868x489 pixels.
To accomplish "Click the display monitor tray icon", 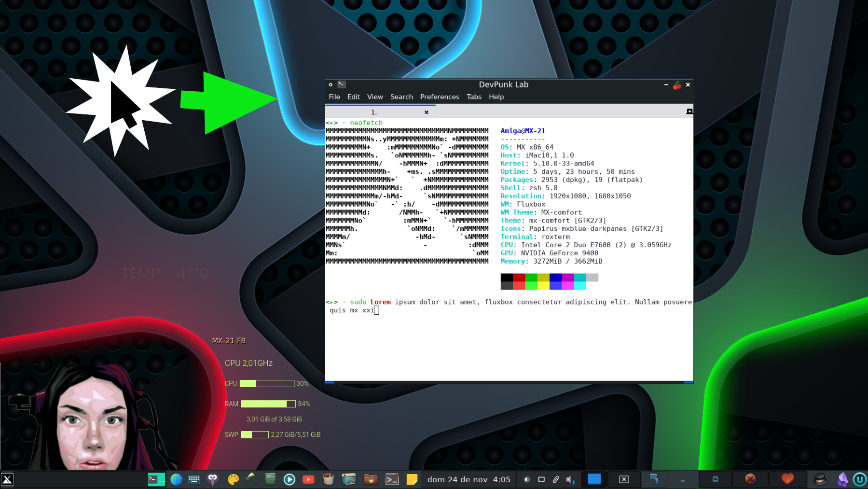I will tap(541, 479).
